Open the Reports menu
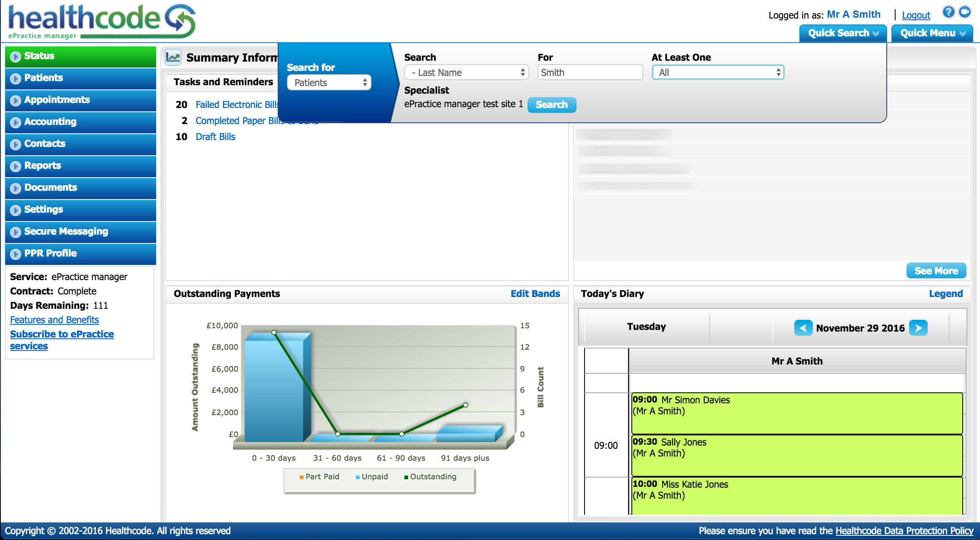 coord(81,166)
